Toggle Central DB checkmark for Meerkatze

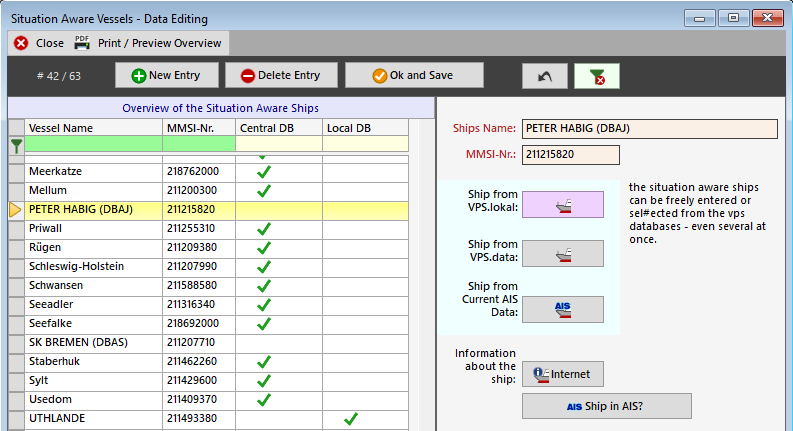264,172
